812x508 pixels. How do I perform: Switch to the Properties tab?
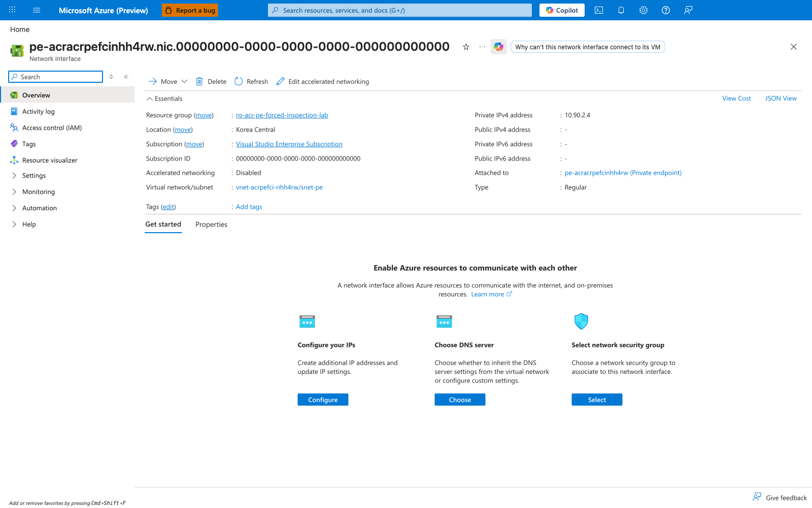click(211, 225)
